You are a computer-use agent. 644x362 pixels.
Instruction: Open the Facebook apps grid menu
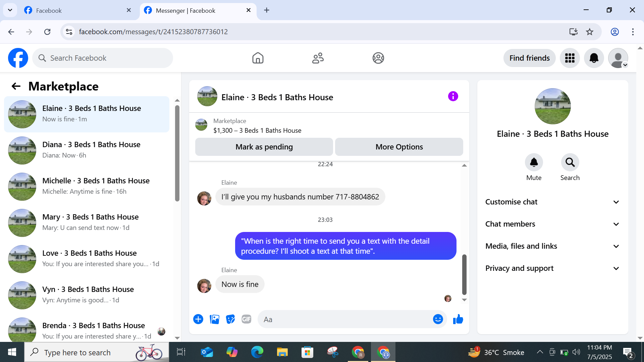pyautogui.click(x=570, y=58)
